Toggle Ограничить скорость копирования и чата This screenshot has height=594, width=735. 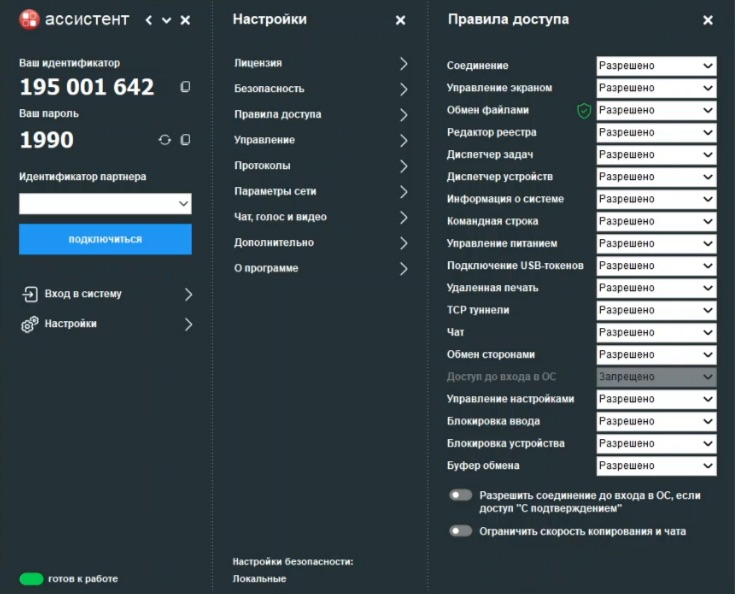click(x=460, y=531)
